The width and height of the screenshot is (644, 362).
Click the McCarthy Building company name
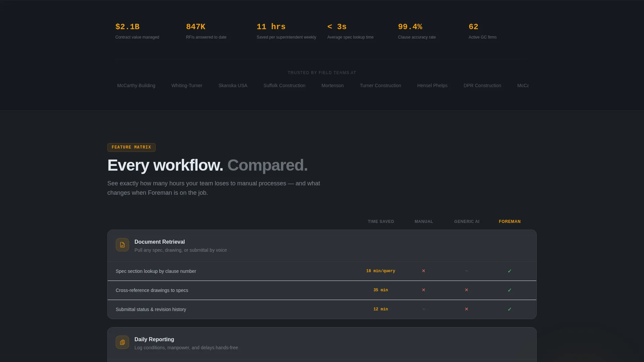click(x=136, y=85)
